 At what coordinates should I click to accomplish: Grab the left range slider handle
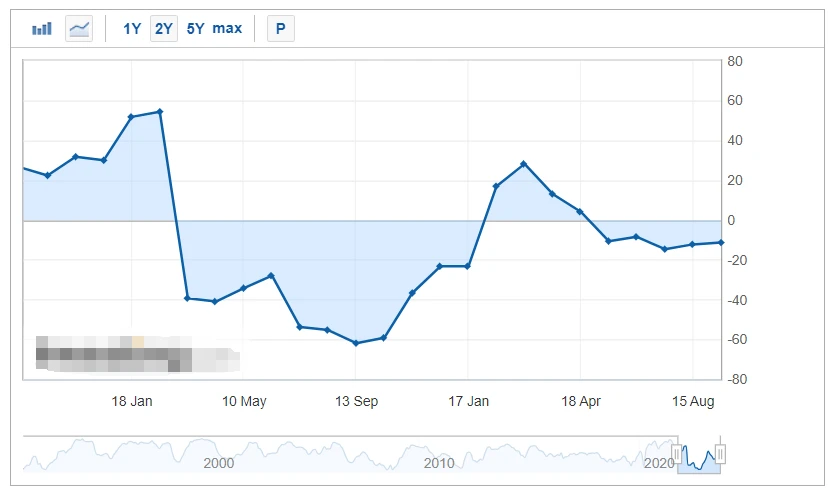click(x=677, y=454)
